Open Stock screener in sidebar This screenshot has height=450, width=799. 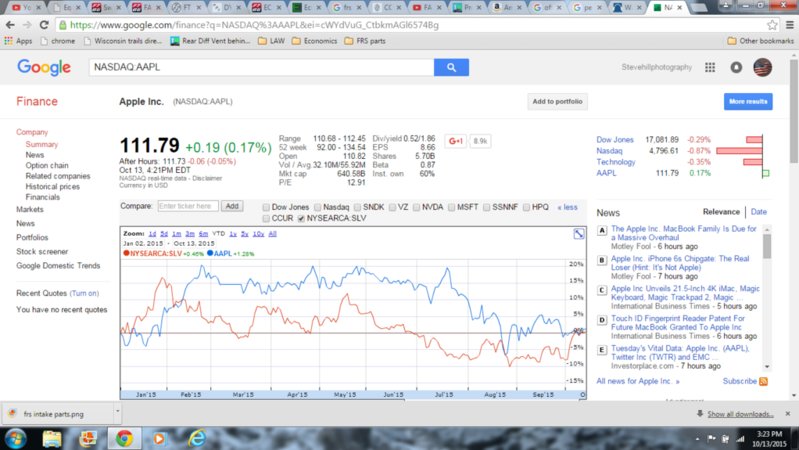pyautogui.click(x=42, y=252)
